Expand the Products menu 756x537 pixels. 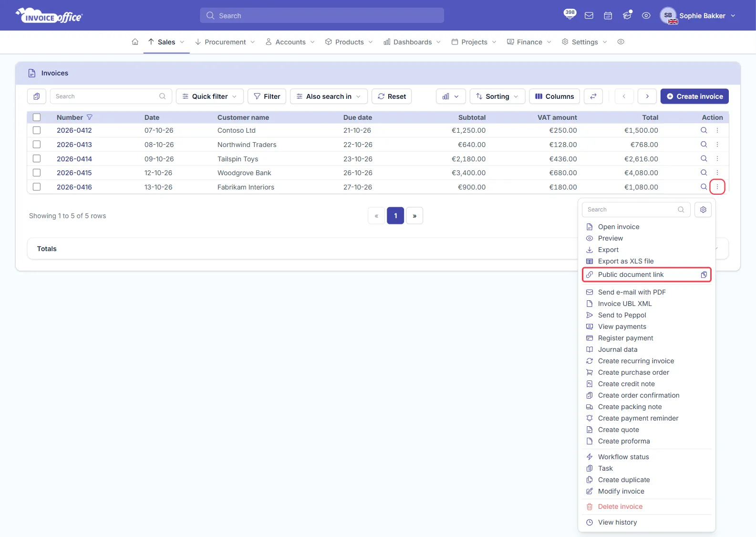[x=349, y=42]
